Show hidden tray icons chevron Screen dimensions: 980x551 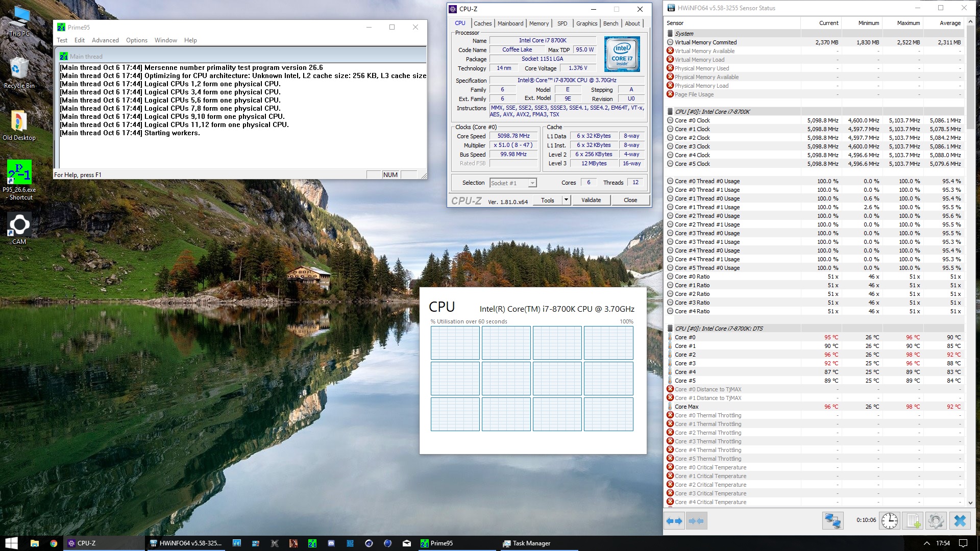(x=926, y=543)
